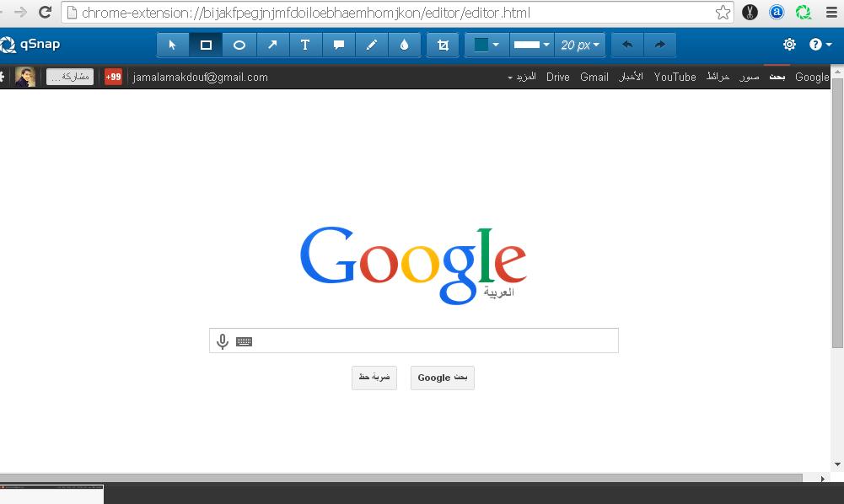Select the rectangle drawing tool

(206, 45)
